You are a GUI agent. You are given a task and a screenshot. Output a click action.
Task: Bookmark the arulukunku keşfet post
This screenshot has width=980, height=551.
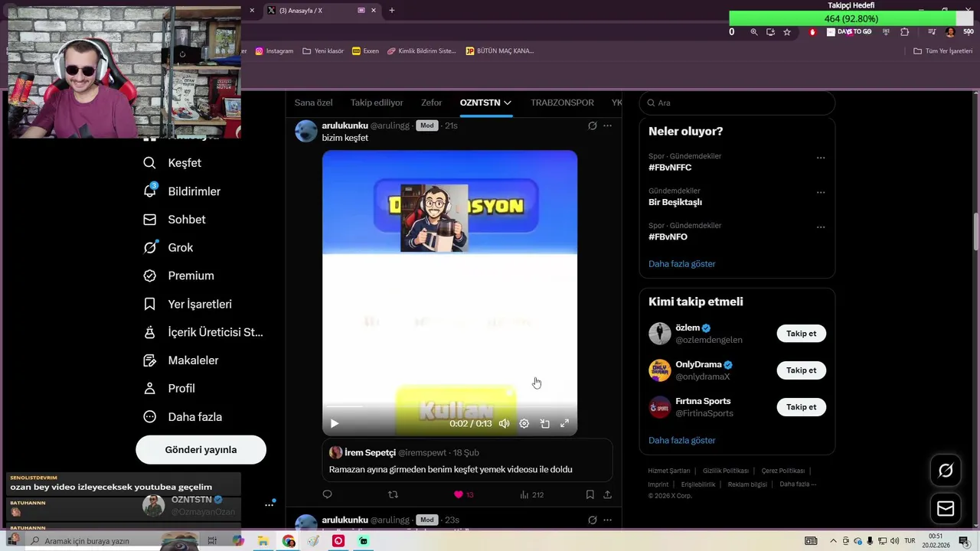click(590, 495)
